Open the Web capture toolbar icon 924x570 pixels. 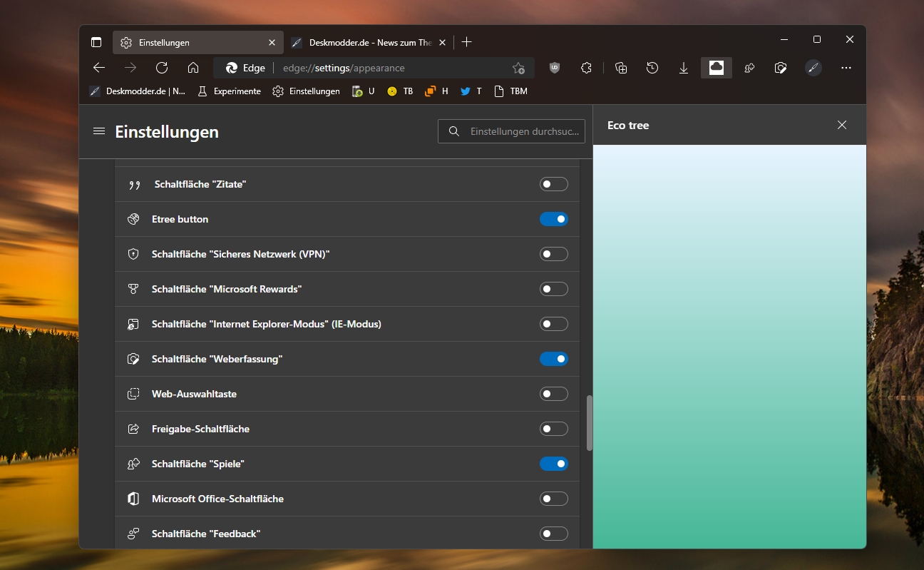(781, 68)
